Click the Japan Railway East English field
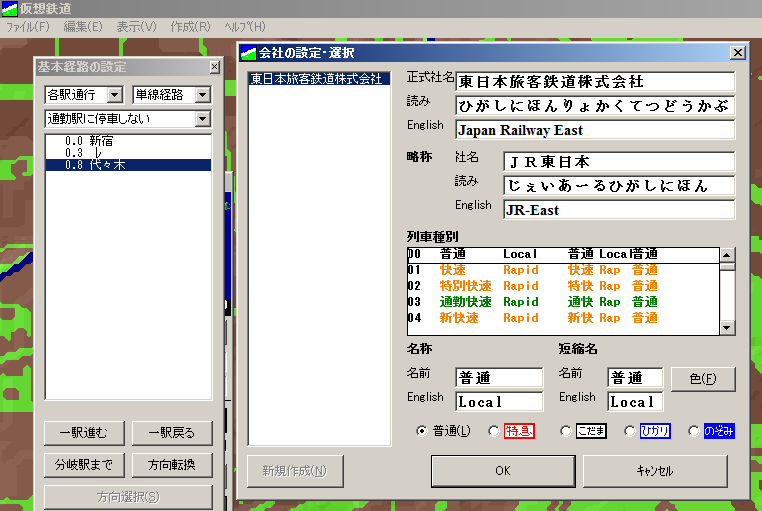Image resolution: width=762 pixels, height=511 pixels. 595,130
